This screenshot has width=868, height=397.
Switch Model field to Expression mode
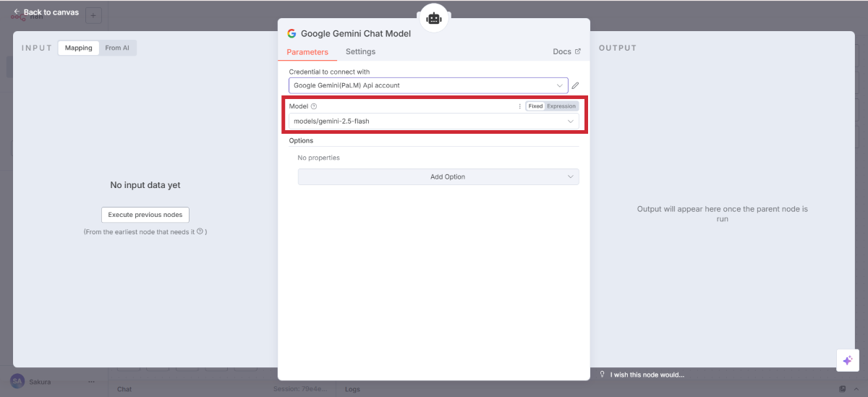click(561, 106)
